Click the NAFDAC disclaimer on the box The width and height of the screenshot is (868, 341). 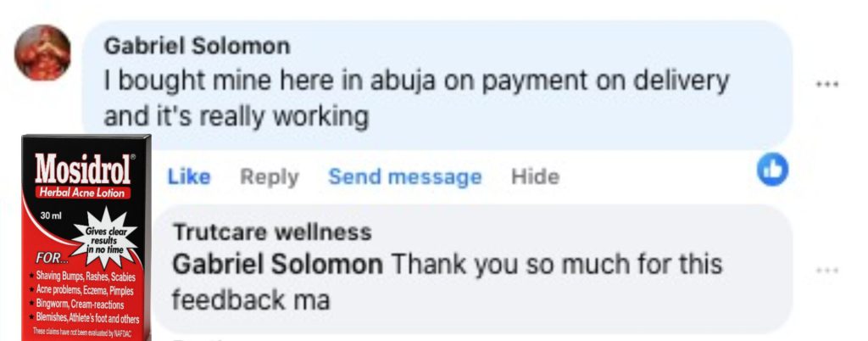(x=82, y=332)
